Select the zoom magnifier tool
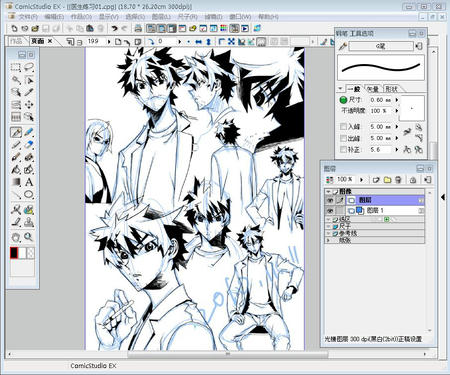 (x=29, y=237)
